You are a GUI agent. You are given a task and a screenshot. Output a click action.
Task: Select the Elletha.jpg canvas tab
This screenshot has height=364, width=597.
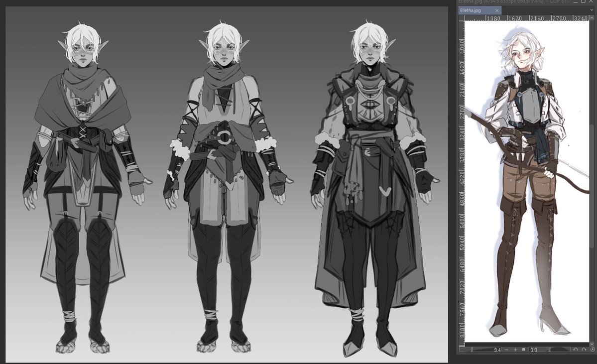click(479, 10)
